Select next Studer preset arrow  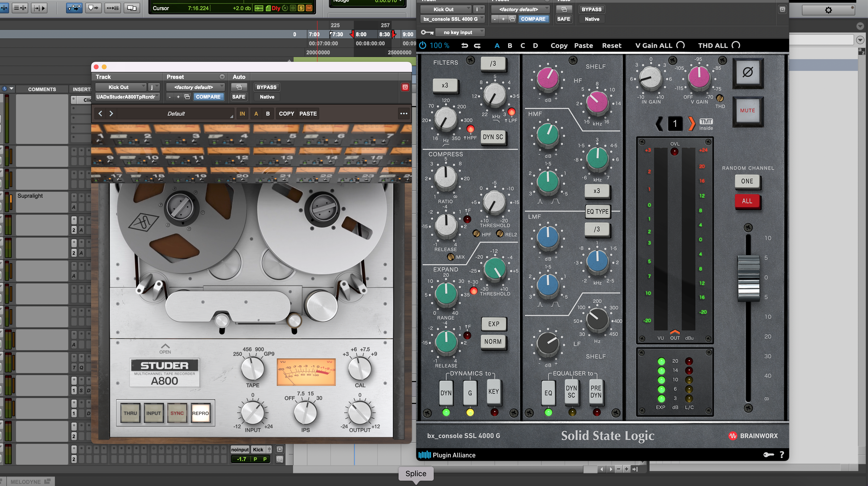point(111,114)
